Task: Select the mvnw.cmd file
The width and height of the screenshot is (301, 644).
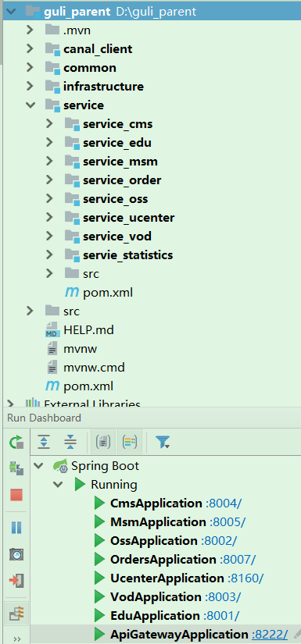Action: tap(94, 368)
